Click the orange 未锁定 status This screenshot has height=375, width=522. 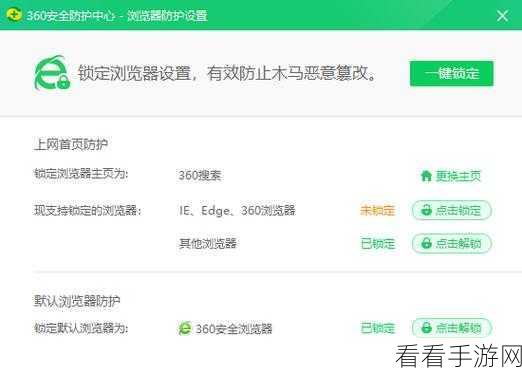click(x=378, y=210)
